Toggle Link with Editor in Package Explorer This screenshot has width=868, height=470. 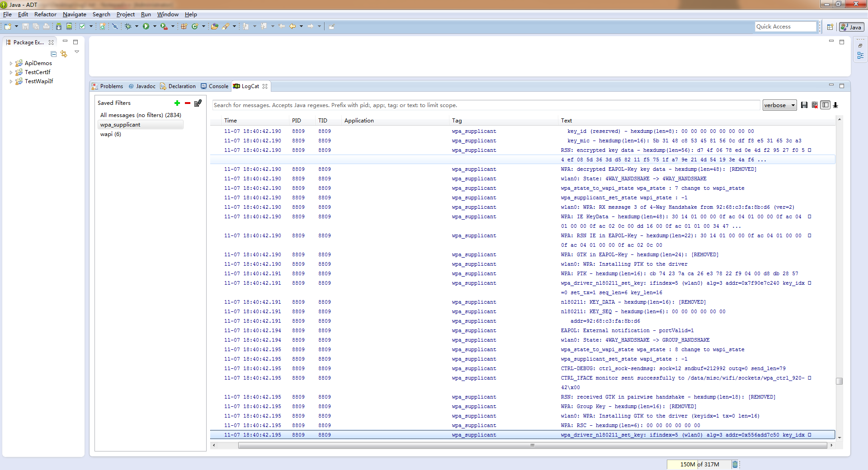tap(64, 54)
